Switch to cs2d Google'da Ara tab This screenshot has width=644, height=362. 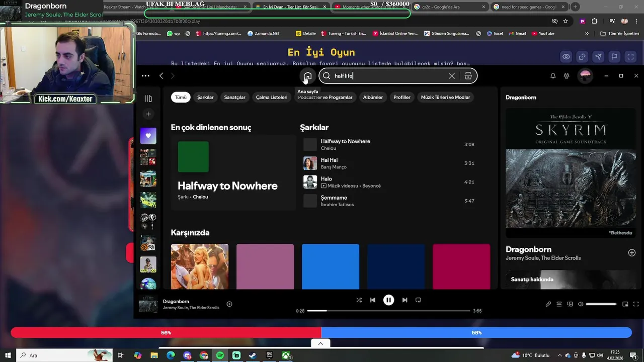[x=450, y=7]
